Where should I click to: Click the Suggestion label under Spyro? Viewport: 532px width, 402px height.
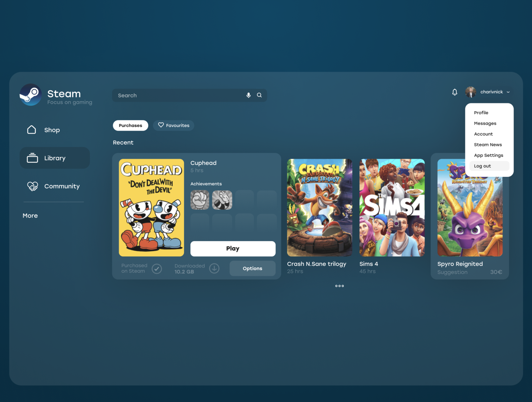[452, 272]
